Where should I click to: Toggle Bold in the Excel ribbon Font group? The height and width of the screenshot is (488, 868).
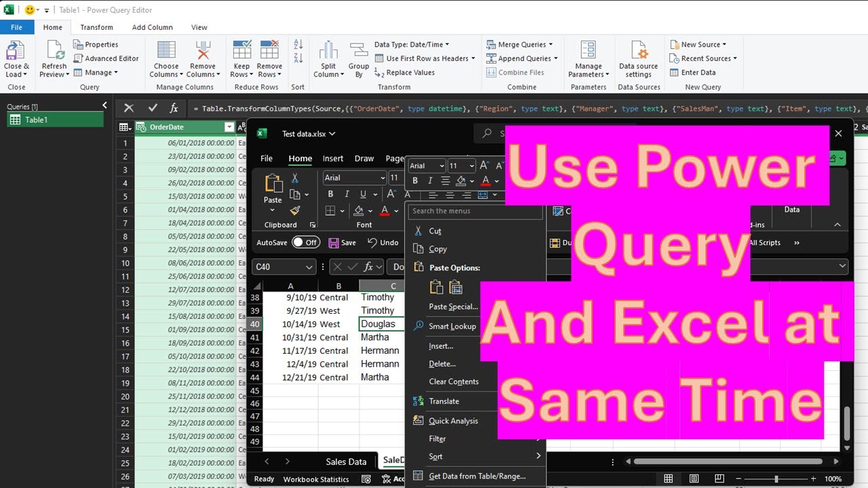[330, 194]
